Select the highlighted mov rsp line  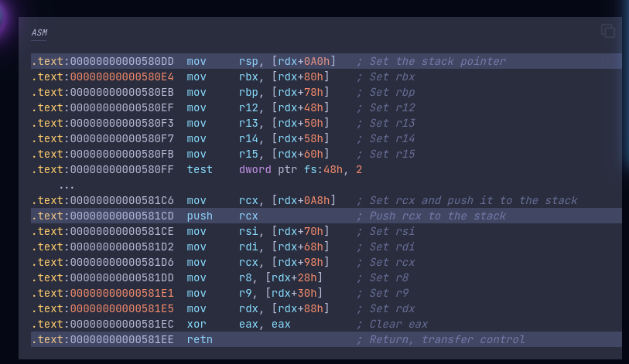326,61
